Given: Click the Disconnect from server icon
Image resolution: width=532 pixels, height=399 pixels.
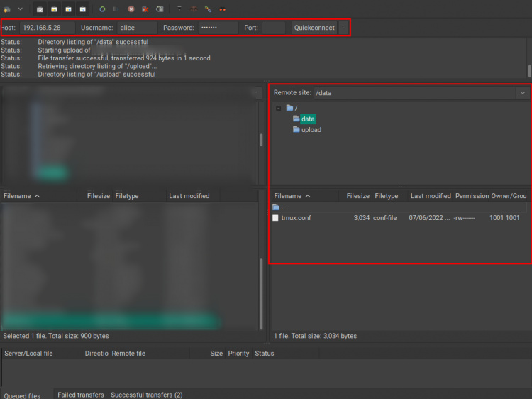Looking at the screenshot, I should (x=145, y=9).
